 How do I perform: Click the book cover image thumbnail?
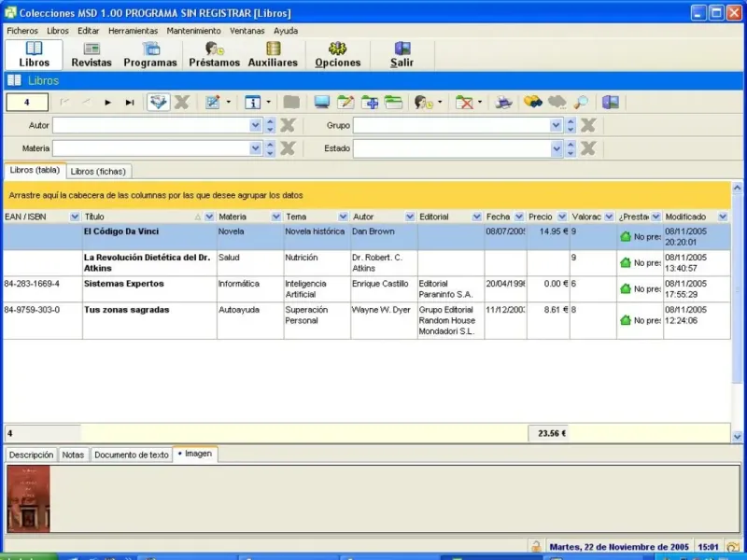pos(28,498)
